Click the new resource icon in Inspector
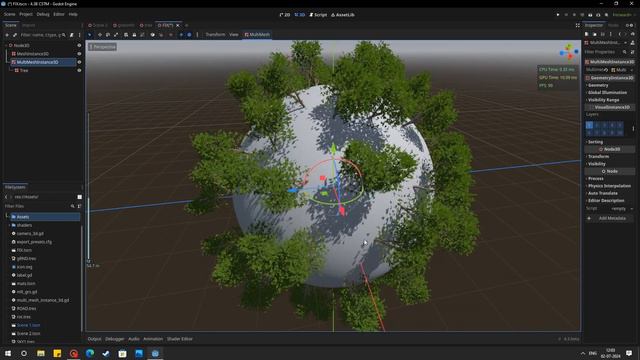 [587, 34]
